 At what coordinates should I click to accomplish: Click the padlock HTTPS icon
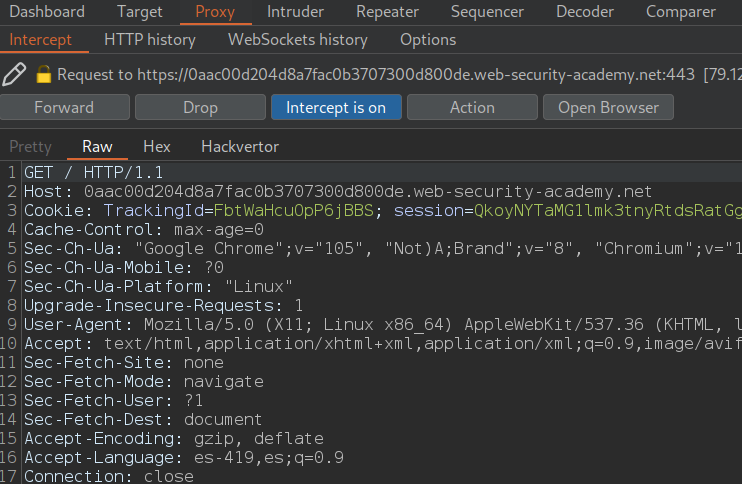point(43,75)
